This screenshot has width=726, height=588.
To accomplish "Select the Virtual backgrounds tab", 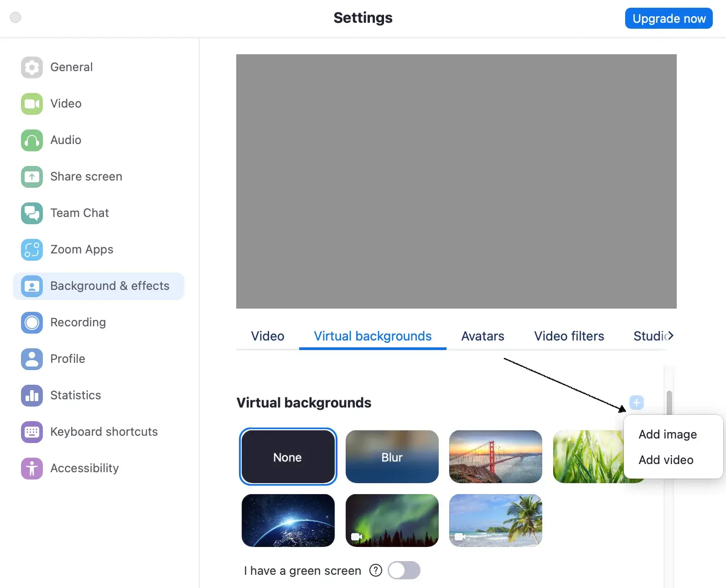I will coord(373,336).
